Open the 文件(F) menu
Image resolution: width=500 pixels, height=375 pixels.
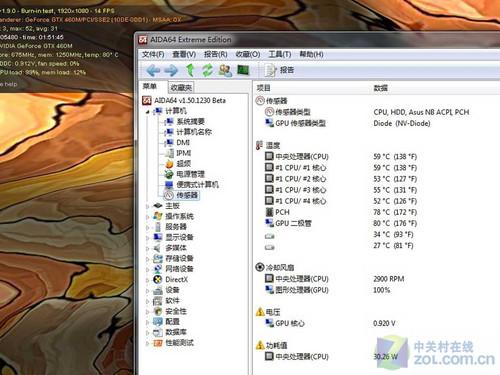(x=153, y=54)
